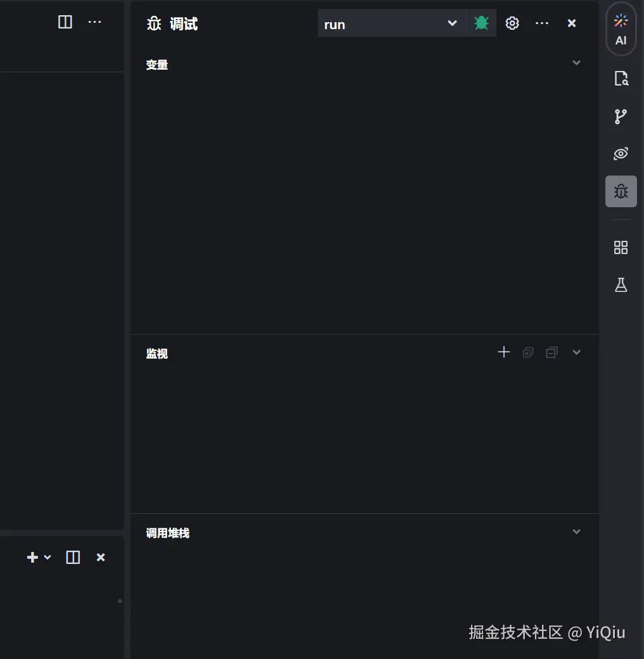Click the 调试 panel title
The image size is (644, 659).
pos(184,24)
